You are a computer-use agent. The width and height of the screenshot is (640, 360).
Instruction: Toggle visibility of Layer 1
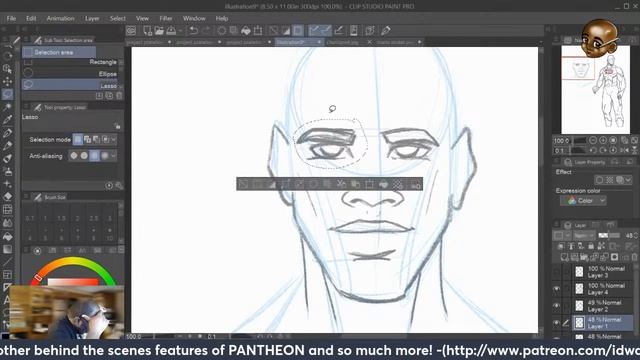pos(556,323)
